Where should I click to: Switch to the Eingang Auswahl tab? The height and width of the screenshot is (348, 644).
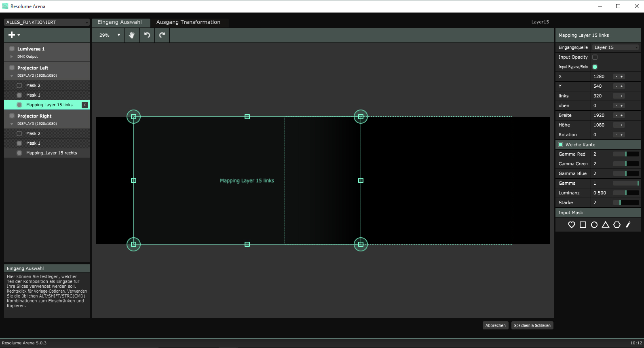[x=120, y=22]
